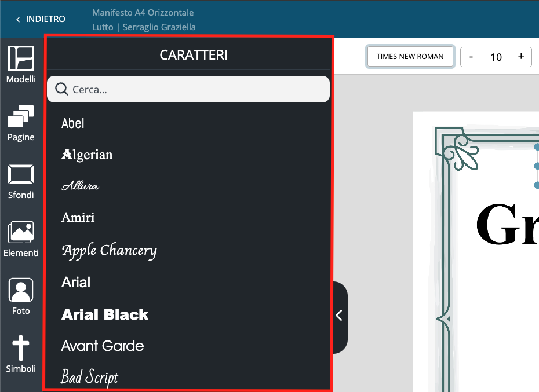Open the Modelli templates panel
Image resolution: width=539 pixels, height=392 pixels.
coord(21,64)
